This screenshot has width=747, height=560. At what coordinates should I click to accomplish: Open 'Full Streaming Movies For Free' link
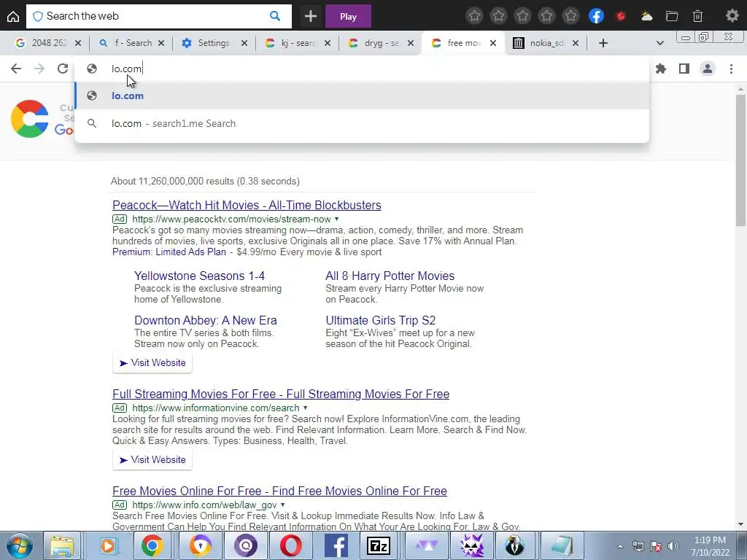tap(281, 394)
